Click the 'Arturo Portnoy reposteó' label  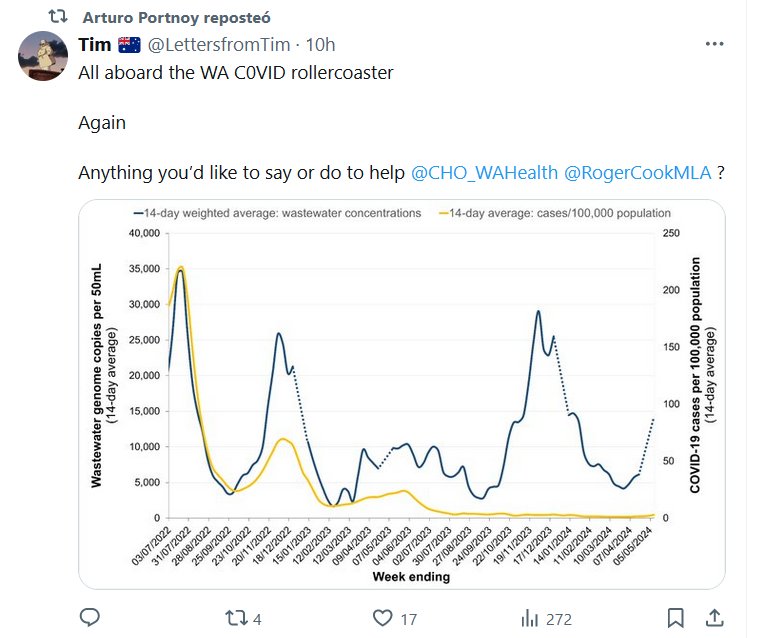(177, 18)
